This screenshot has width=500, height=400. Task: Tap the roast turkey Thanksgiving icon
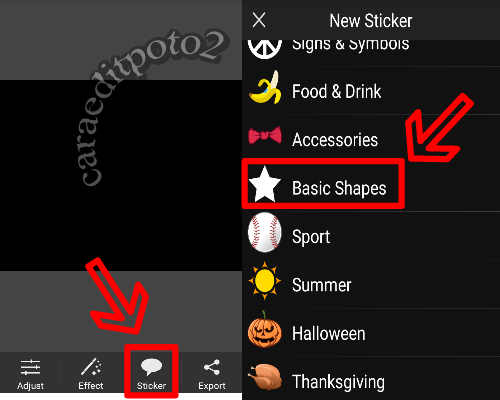[x=265, y=377]
